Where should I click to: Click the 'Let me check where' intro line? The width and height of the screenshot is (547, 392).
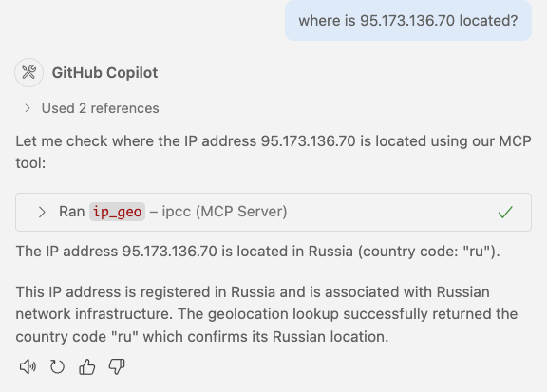click(x=273, y=141)
